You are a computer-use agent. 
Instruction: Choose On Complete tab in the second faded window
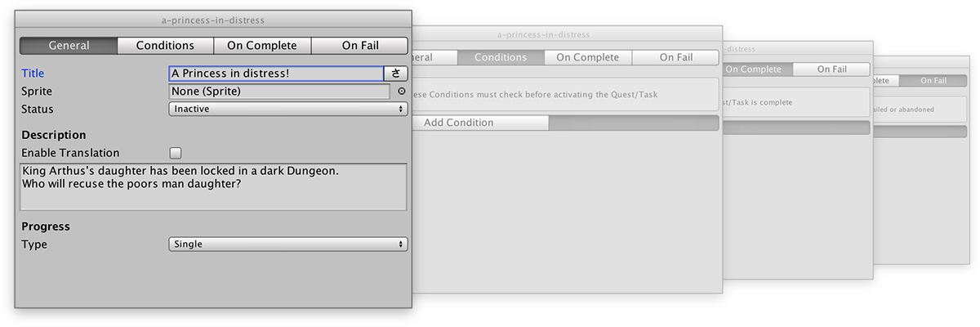(588, 57)
